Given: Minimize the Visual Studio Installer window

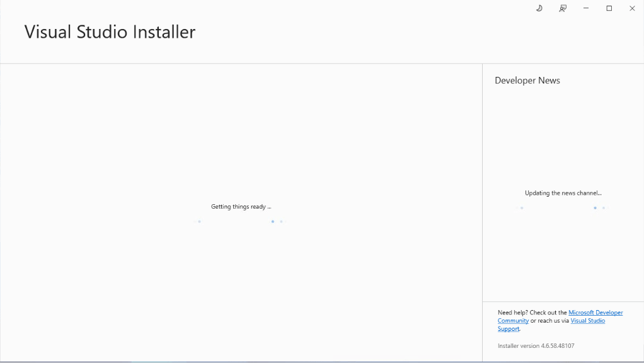Looking at the screenshot, I should click(x=586, y=8).
